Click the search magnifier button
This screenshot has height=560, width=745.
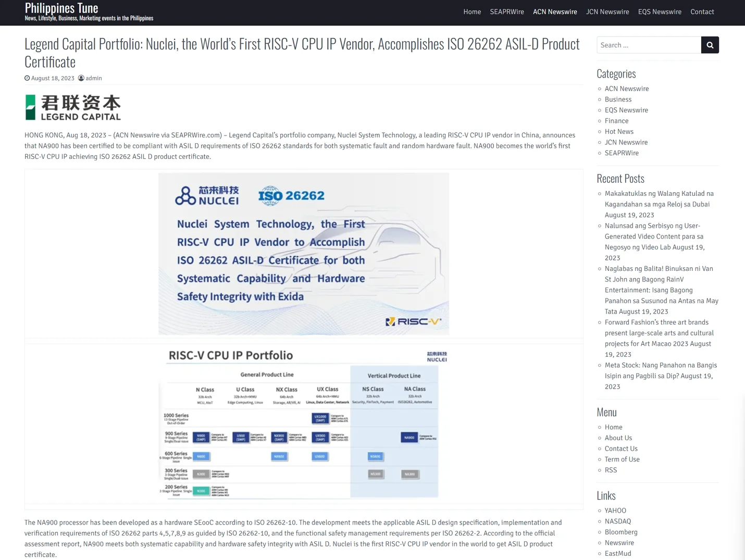(710, 45)
